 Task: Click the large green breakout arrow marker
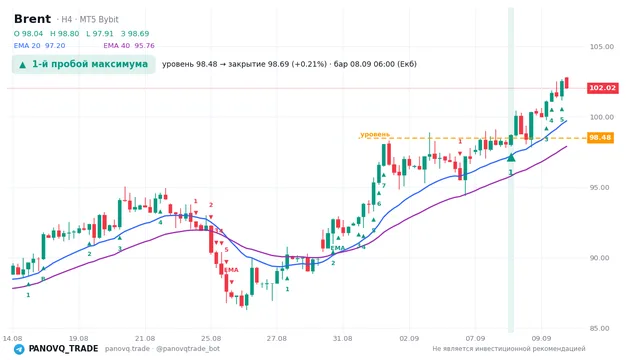pos(511,157)
